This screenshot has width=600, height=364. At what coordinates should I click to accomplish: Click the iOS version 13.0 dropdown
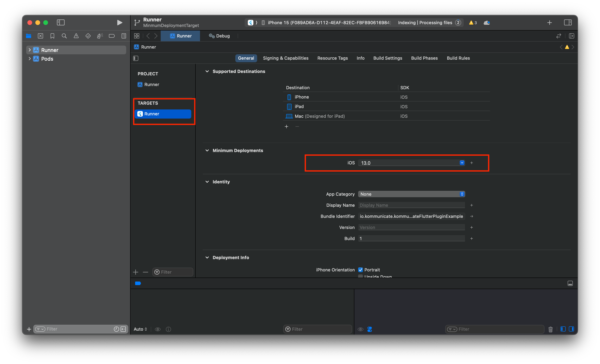click(x=462, y=163)
